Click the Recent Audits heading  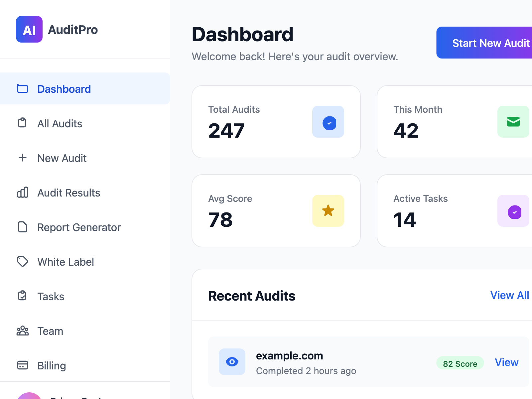tap(252, 296)
